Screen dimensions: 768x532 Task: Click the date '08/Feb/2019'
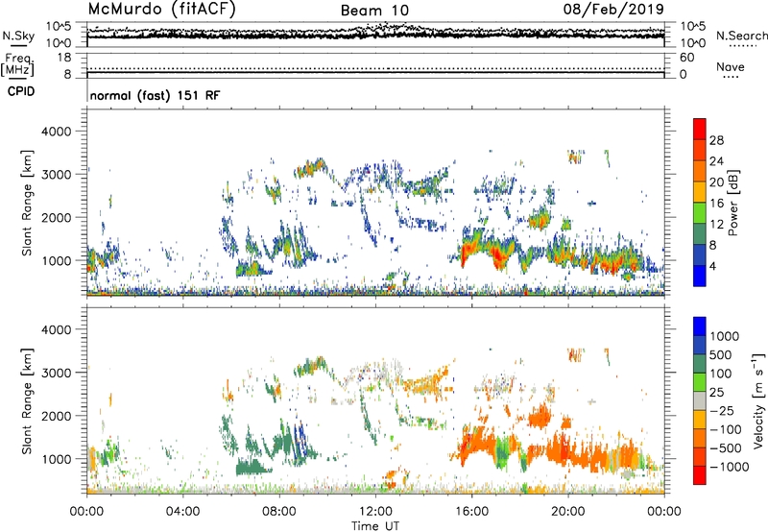613,9
